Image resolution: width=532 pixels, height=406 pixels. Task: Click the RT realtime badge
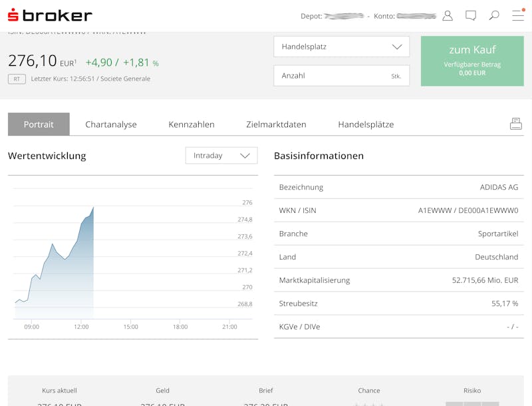point(17,79)
